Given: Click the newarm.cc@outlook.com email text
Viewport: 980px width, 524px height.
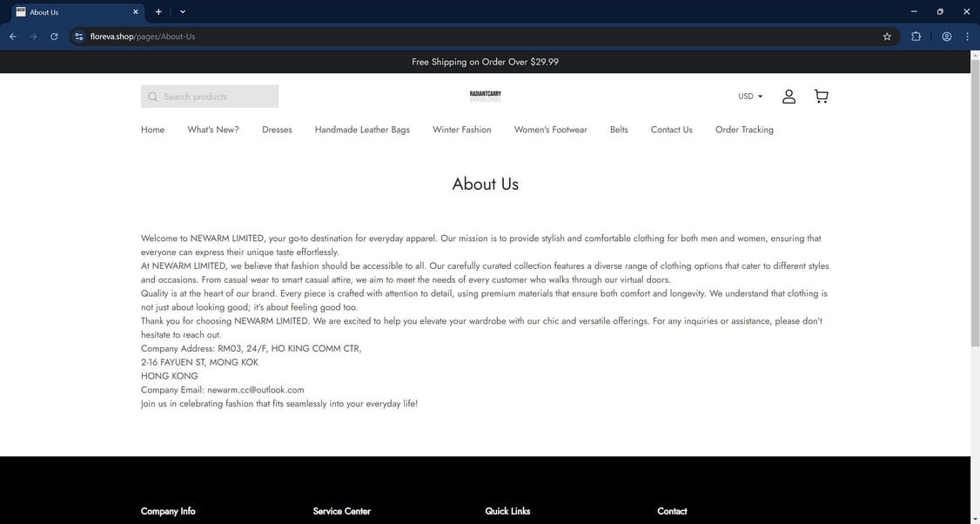Looking at the screenshot, I should click(256, 390).
